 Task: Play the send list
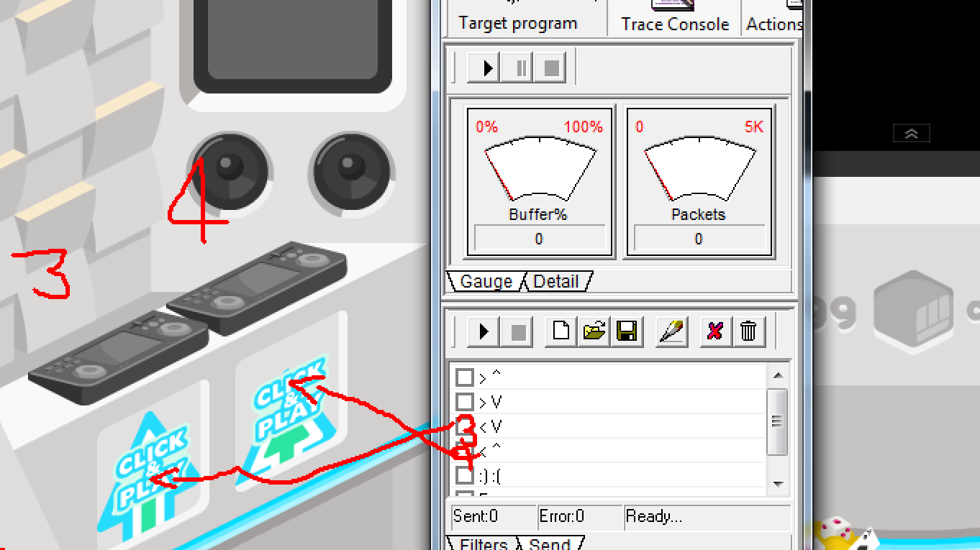[484, 331]
